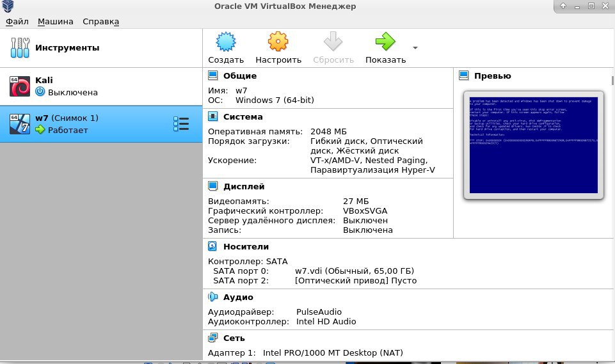Click the window roll-up arrow button in title bar
615x364 pixels.
[563, 6]
